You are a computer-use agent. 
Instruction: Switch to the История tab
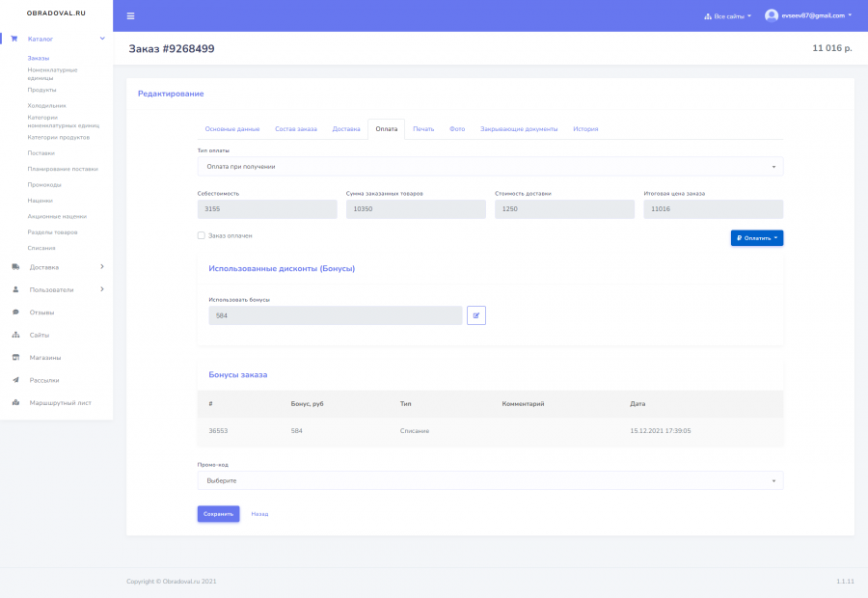click(585, 129)
